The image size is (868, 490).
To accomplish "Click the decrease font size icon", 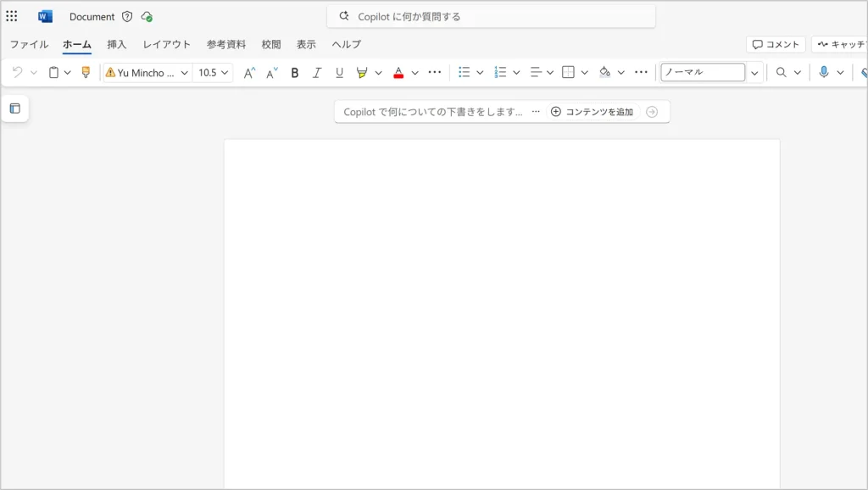I will pyautogui.click(x=272, y=73).
